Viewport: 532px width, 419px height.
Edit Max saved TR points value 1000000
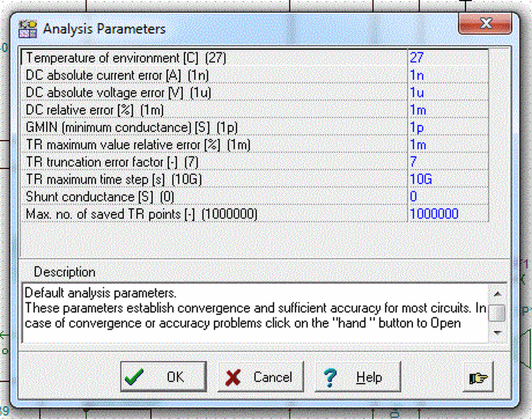(x=448, y=214)
